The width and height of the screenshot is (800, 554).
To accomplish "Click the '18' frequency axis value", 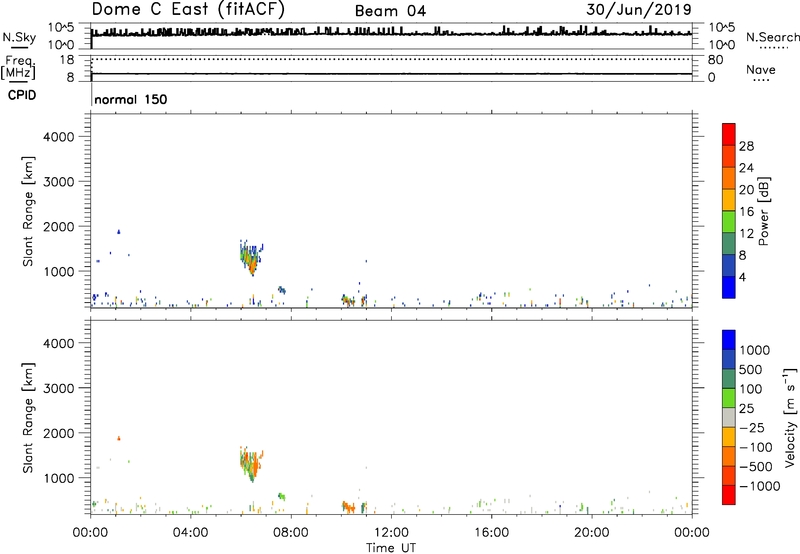I will (67, 60).
